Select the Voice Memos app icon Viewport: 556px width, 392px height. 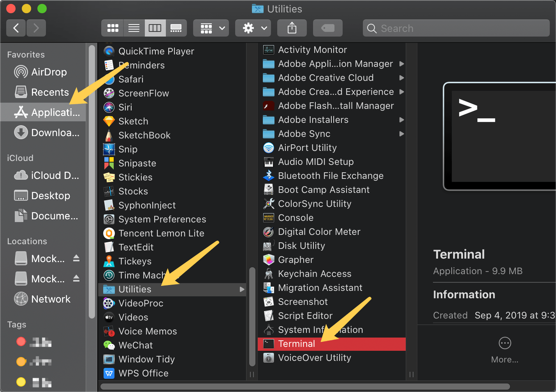[109, 331]
